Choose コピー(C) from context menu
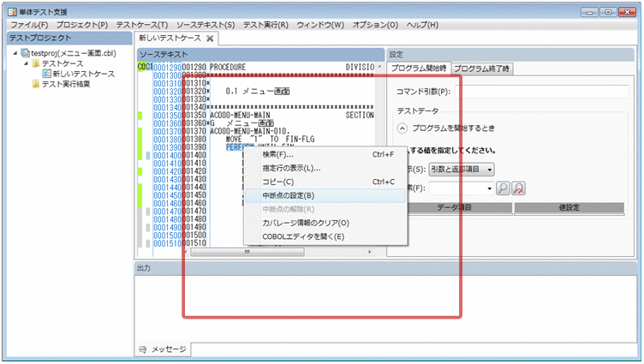The width and height of the screenshot is (644, 364). pos(325,182)
